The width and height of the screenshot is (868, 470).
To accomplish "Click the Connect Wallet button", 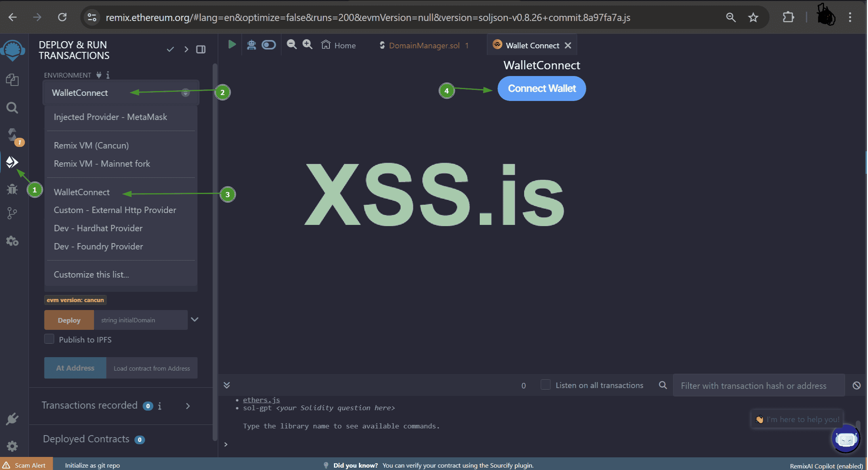I will pyautogui.click(x=542, y=89).
